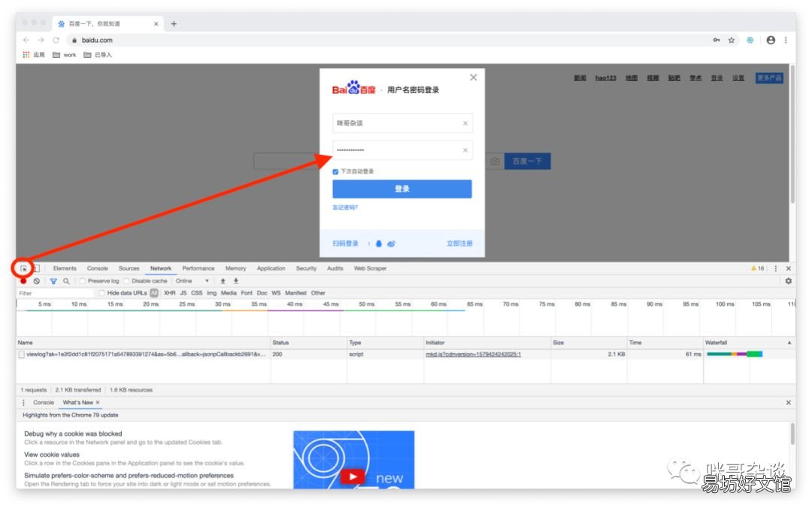Reload the baidu.com page
The height and width of the screenshot is (508, 812).
click(56, 40)
